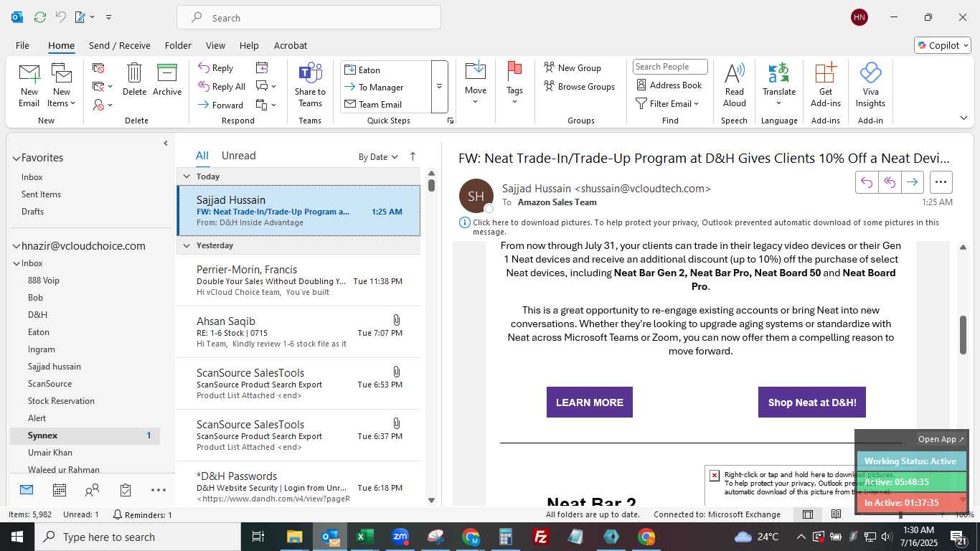The height and width of the screenshot is (551, 980).
Task: Collapse the ribbon chevron
Action: coord(963,118)
